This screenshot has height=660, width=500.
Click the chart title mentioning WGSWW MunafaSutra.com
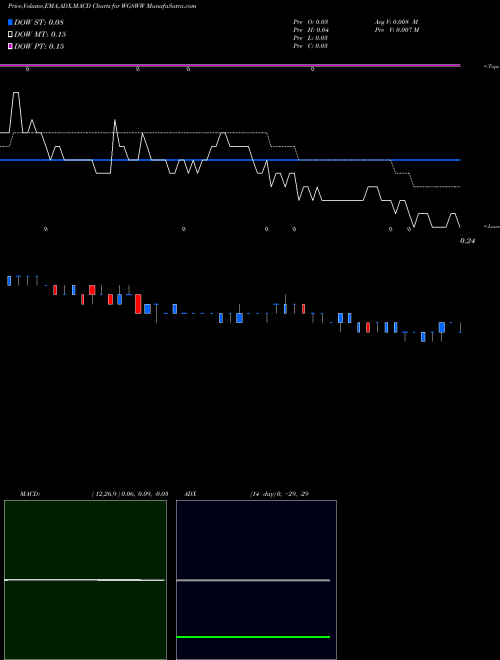[x=102, y=6]
